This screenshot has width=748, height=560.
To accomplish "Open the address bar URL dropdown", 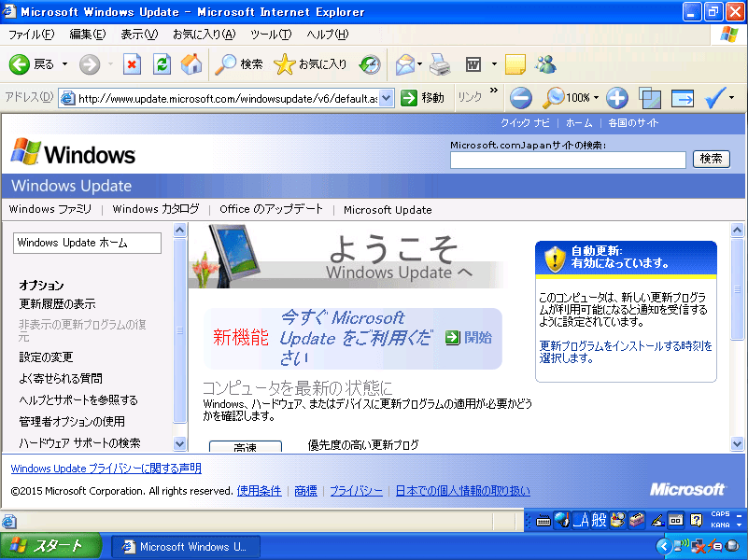I will coord(388,97).
